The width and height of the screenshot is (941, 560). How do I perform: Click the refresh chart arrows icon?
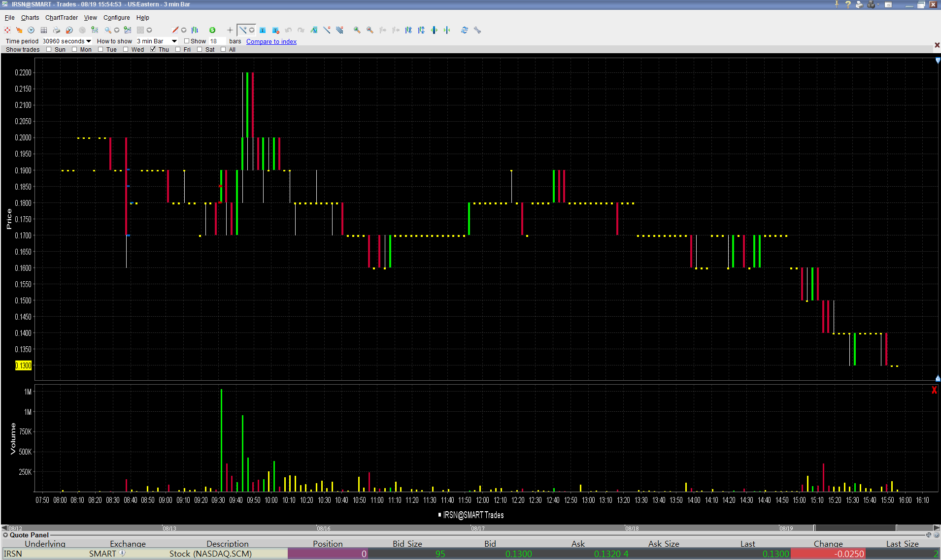[464, 30]
